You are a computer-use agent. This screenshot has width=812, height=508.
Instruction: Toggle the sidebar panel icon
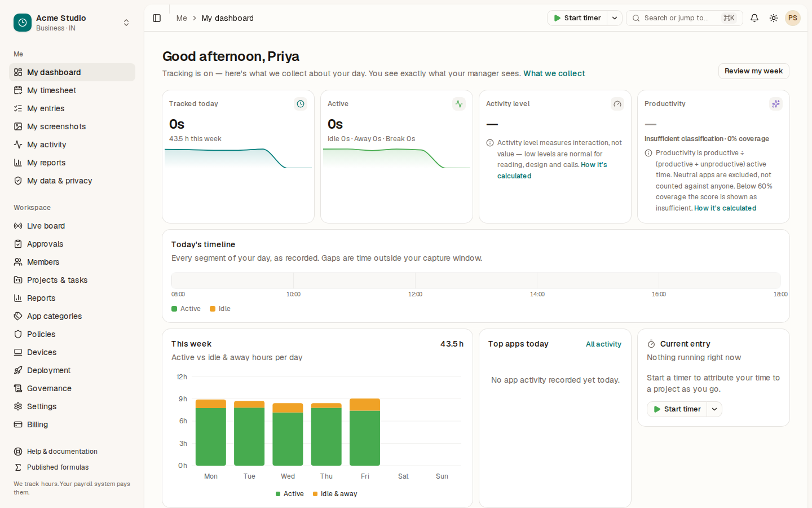[x=157, y=18]
